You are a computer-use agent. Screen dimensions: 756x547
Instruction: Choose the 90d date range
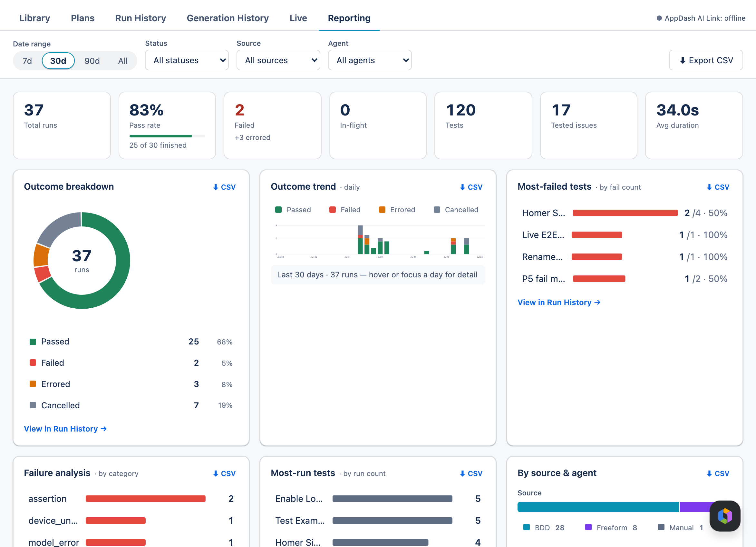coord(92,61)
